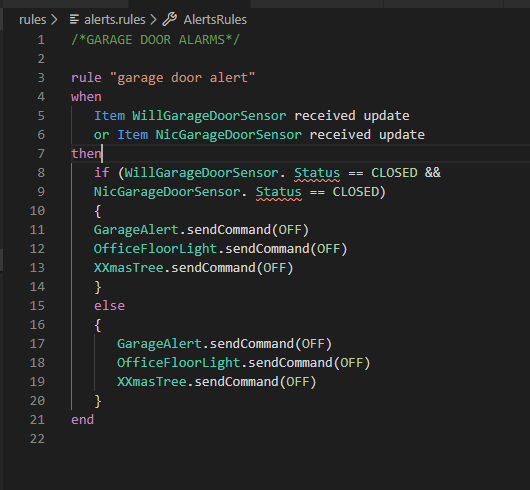The width and height of the screenshot is (530, 490).
Task: Click the underlined Status on line 8
Action: click(317, 173)
